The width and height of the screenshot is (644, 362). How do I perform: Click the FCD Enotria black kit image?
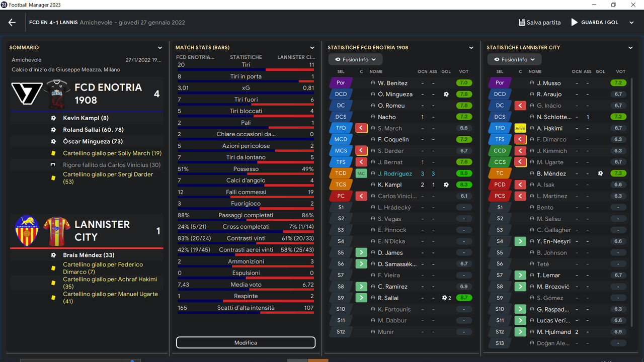click(57, 94)
